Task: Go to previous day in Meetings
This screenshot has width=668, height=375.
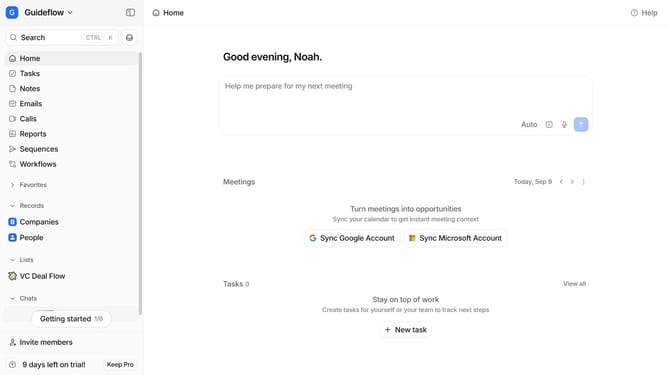Action: pyautogui.click(x=561, y=182)
